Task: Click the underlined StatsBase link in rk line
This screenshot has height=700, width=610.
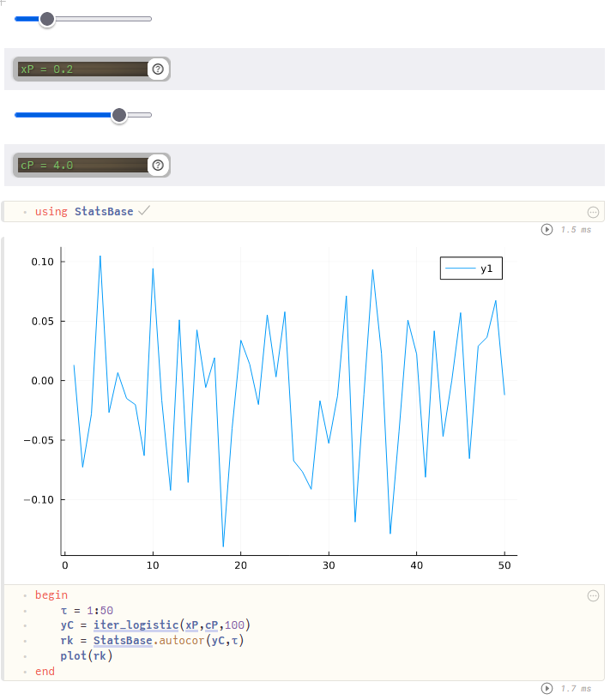Action: coord(123,640)
